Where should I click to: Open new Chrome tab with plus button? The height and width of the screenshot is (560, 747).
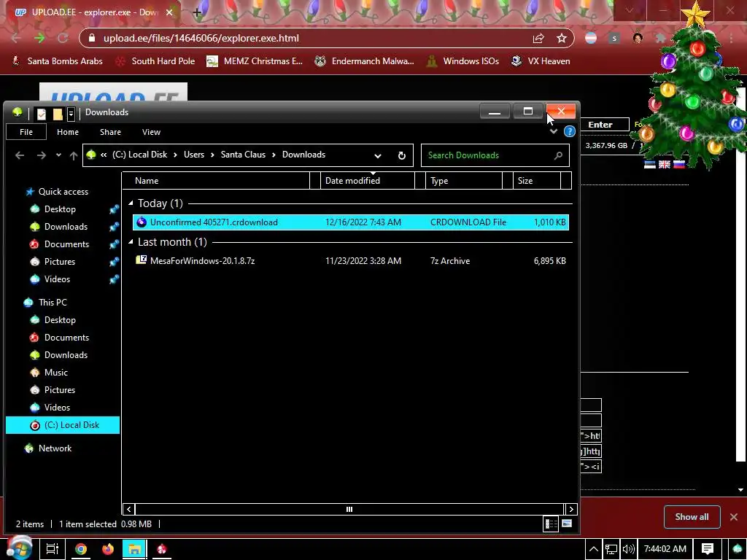pos(197,12)
